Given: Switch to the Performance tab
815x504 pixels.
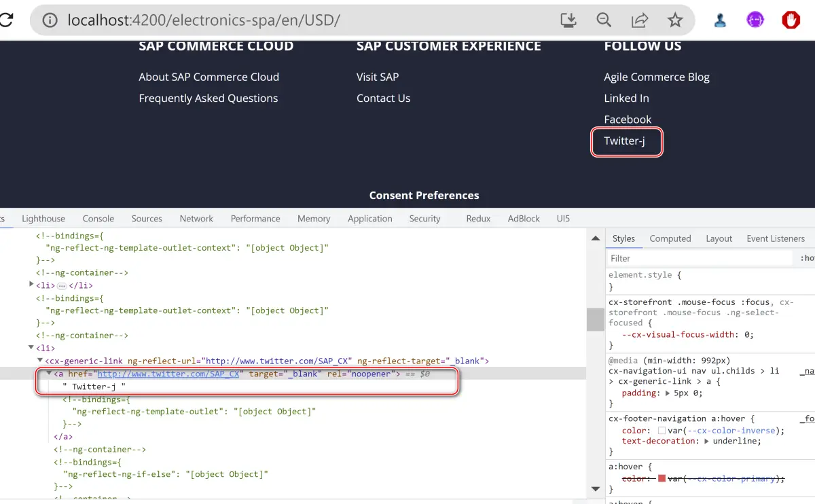Looking at the screenshot, I should [255, 218].
